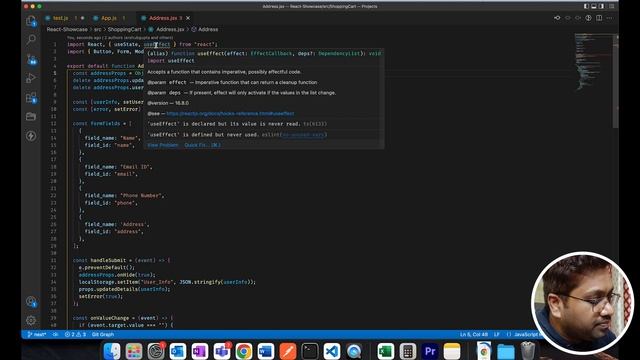Open Visual Studio Code from the Dock
Image resolution: width=640 pixels, height=360 pixels.
(x=332, y=351)
